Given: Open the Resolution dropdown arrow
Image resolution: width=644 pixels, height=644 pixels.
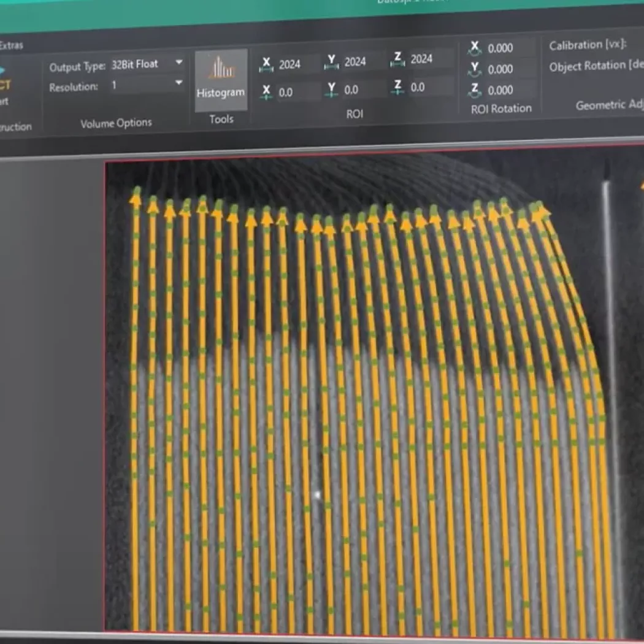Looking at the screenshot, I should click(178, 83).
